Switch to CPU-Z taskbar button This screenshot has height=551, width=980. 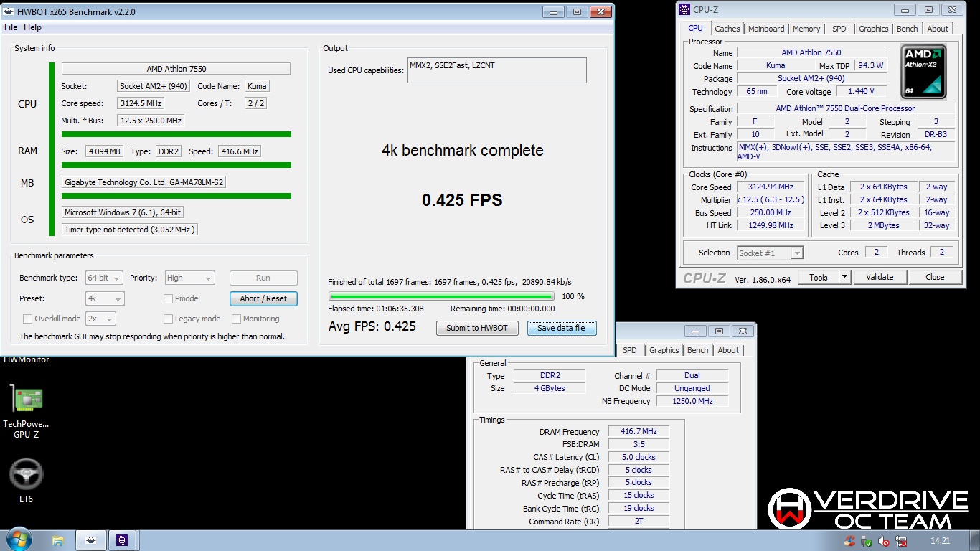pyautogui.click(x=122, y=540)
